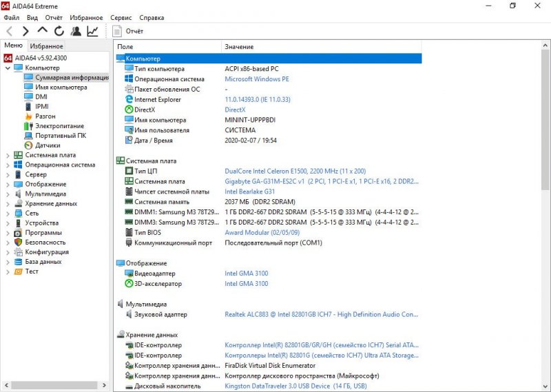Open the Сервис menu
The width and height of the screenshot is (551, 392).
tap(120, 17)
